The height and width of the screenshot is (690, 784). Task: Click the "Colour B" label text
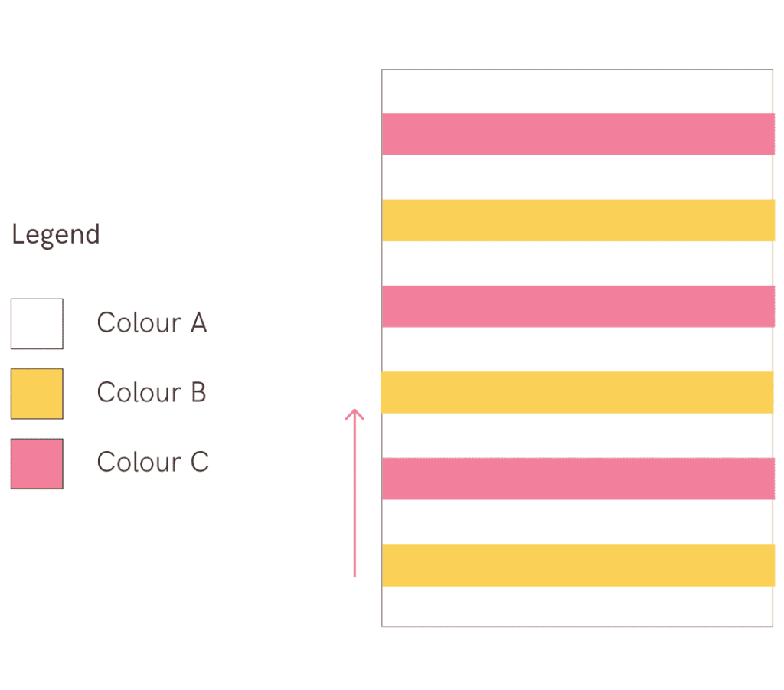[152, 393]
